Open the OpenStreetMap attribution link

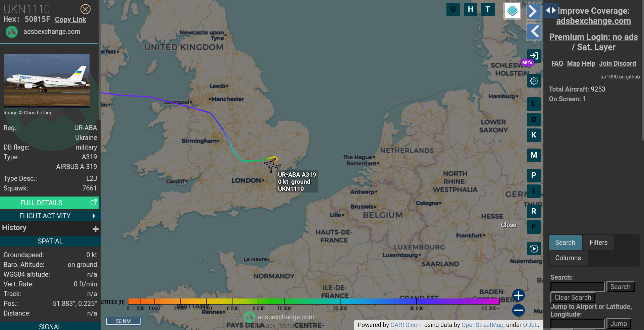pos(482,325)
